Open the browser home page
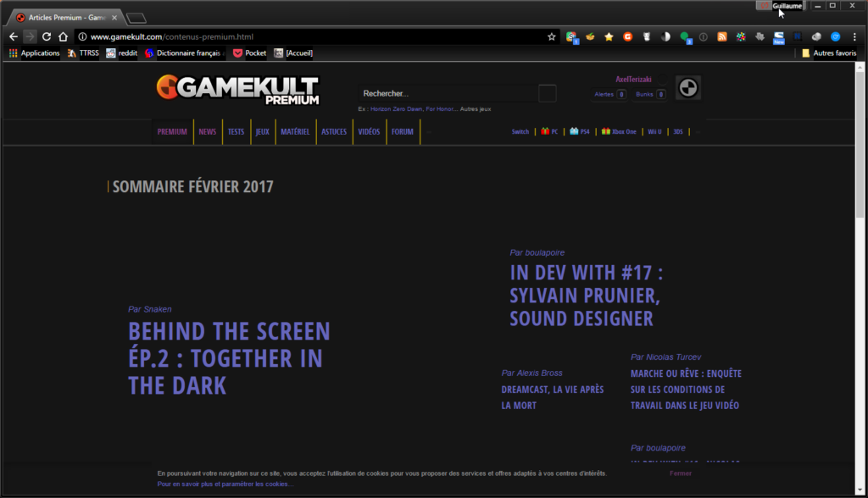Viewport: 868px width, 498px height. [63, 36]
